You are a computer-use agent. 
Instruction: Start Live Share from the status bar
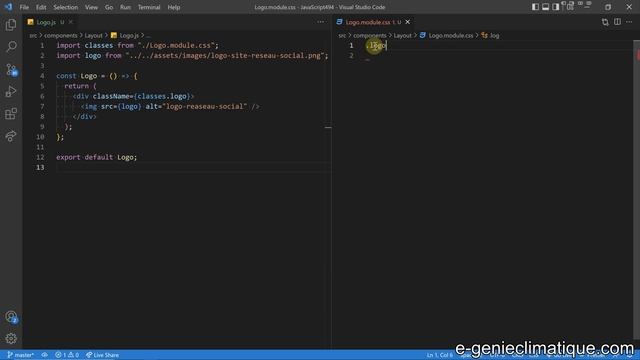point(102,355)
